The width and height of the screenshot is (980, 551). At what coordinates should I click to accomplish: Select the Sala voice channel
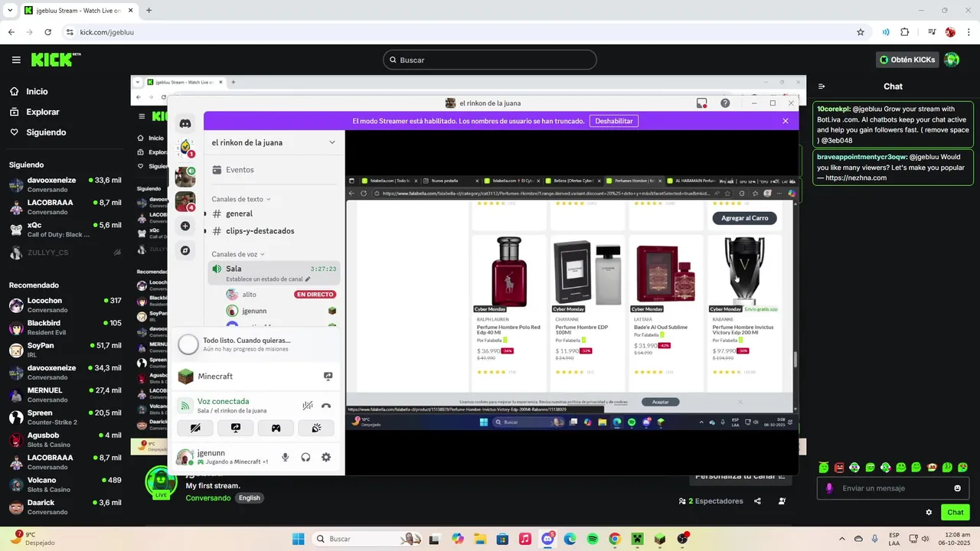[274, 273]
